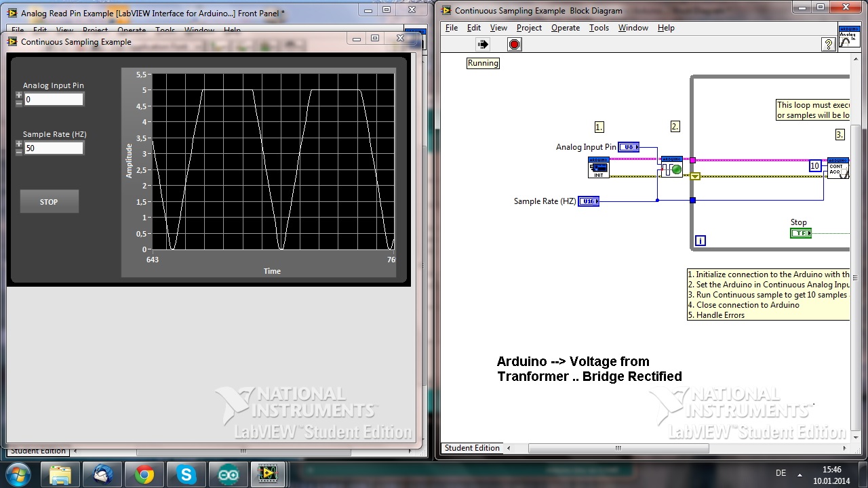Image resolution: width=868 pixels, height=488 pixels.
Task: Increment the Sample Rate (HZ) value
Action: click(19, 144)
